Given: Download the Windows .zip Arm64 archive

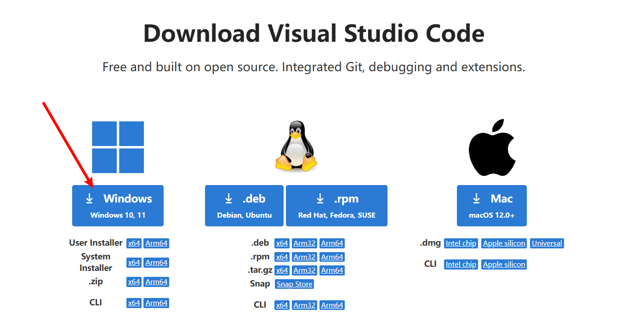Looking at the screenshot, I should [156, 282].
